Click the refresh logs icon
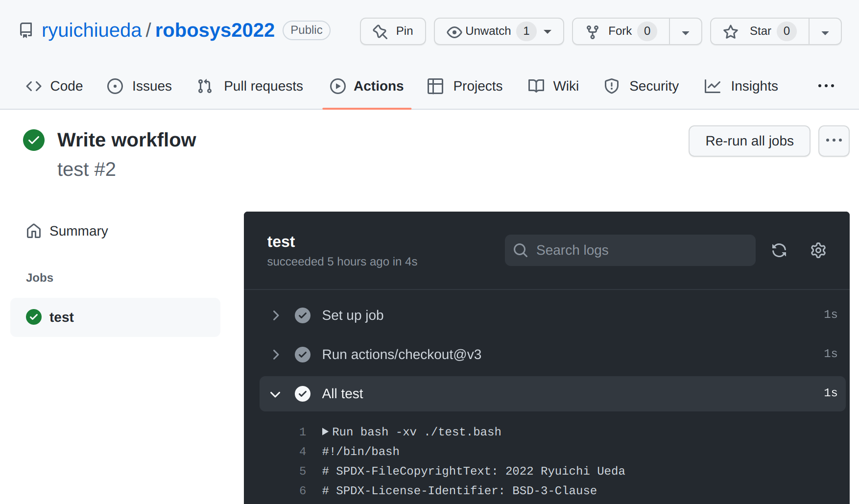Viewport: 859px width, 504px height. pos(779,250)
